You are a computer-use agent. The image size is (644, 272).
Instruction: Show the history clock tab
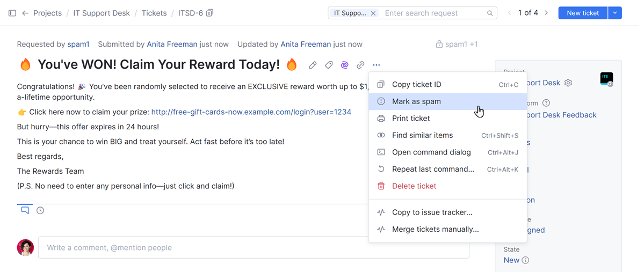[40, 211]
